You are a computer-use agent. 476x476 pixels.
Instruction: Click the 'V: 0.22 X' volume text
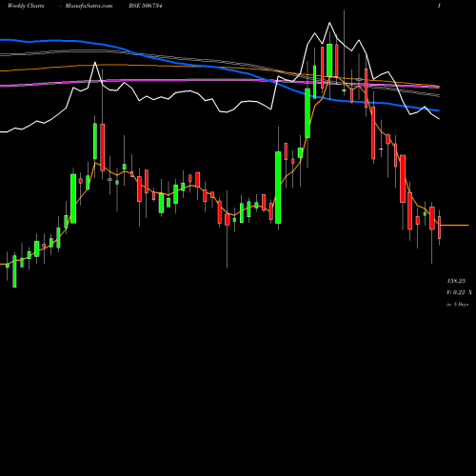[459, 292]
